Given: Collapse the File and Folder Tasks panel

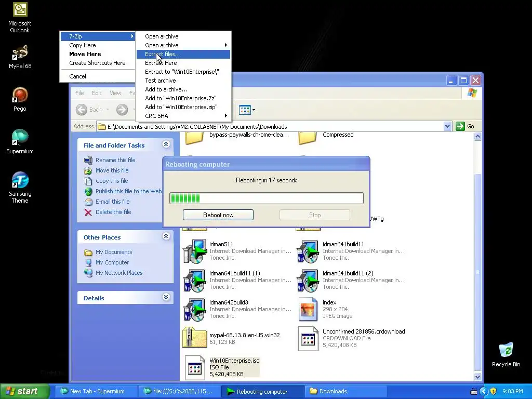Looking at the screenshot, I should coord(166,144).
